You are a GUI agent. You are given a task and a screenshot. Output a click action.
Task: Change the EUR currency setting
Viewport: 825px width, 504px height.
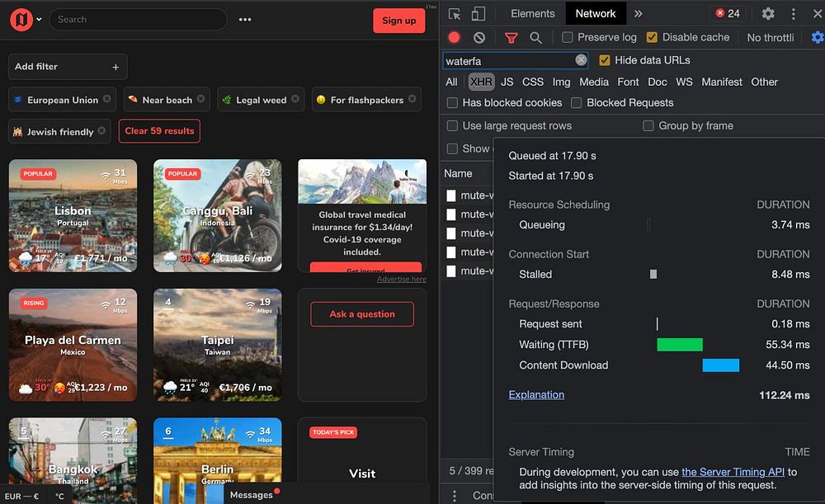(22, 496)
